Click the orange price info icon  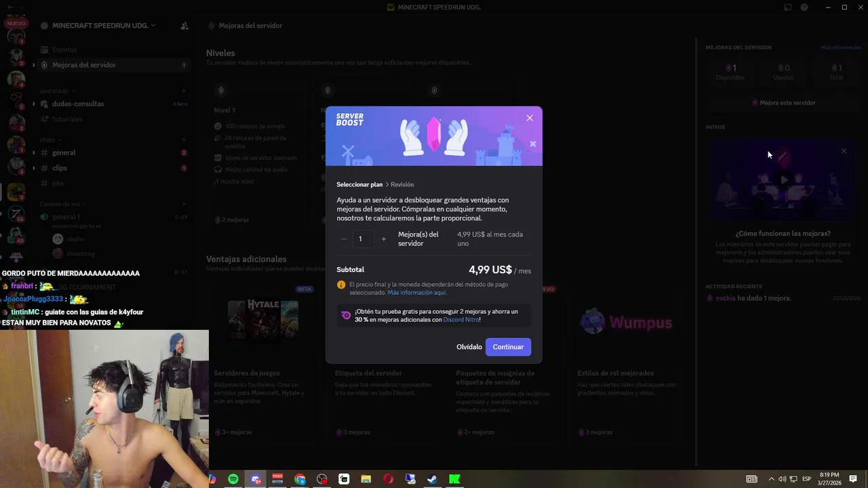(341, 285)
